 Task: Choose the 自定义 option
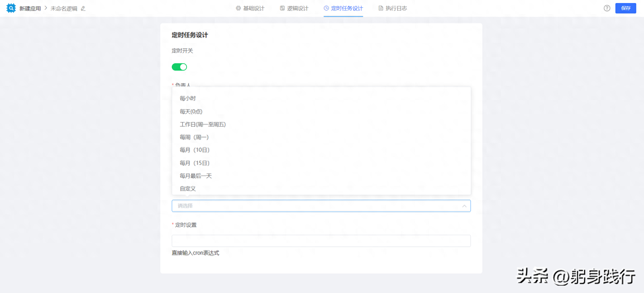(188, 189)
